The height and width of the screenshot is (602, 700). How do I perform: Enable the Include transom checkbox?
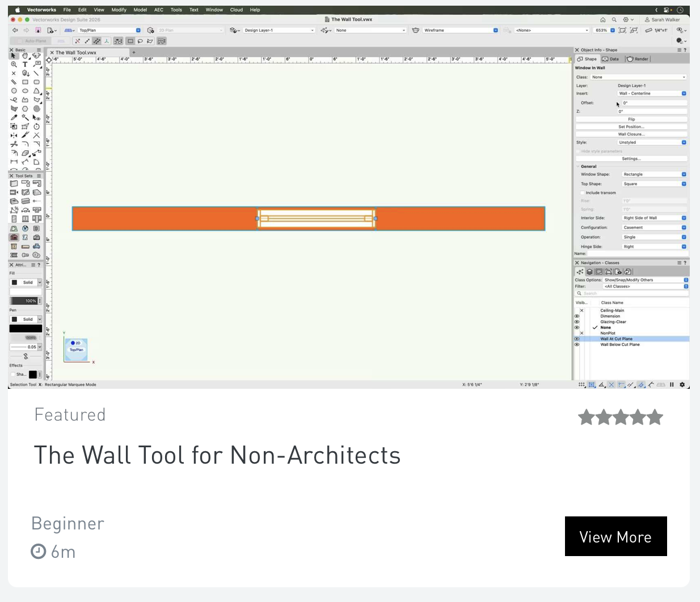[x=583, y=192]
